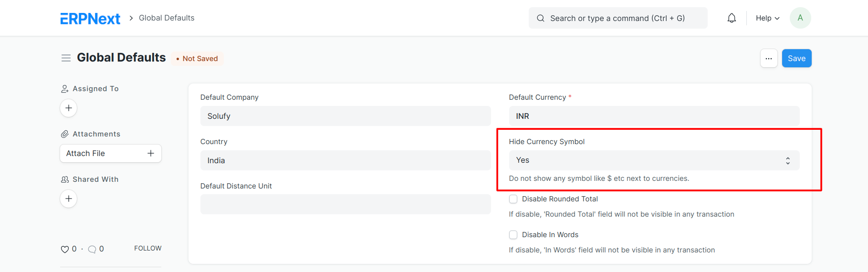Select the Default Company field showing Solufy
The height and width of the screenshot is (272, 868).
pos(345,116)
